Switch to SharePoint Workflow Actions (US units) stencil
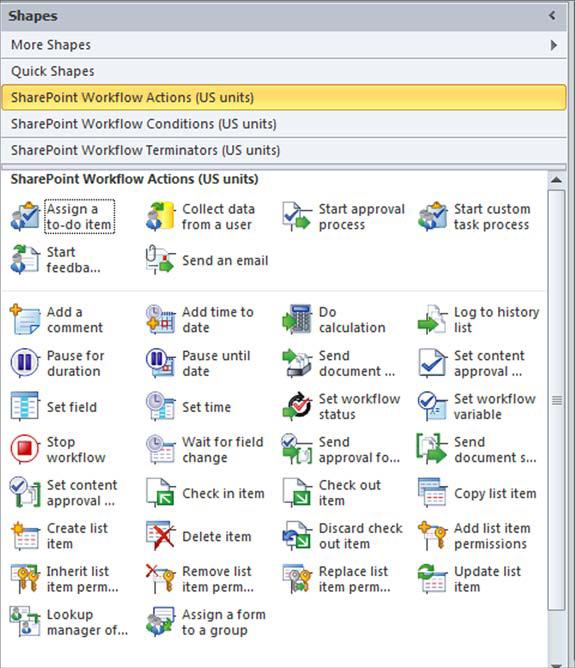The width and height of the screenshot is (575, 668). click(x=284, y=98)
